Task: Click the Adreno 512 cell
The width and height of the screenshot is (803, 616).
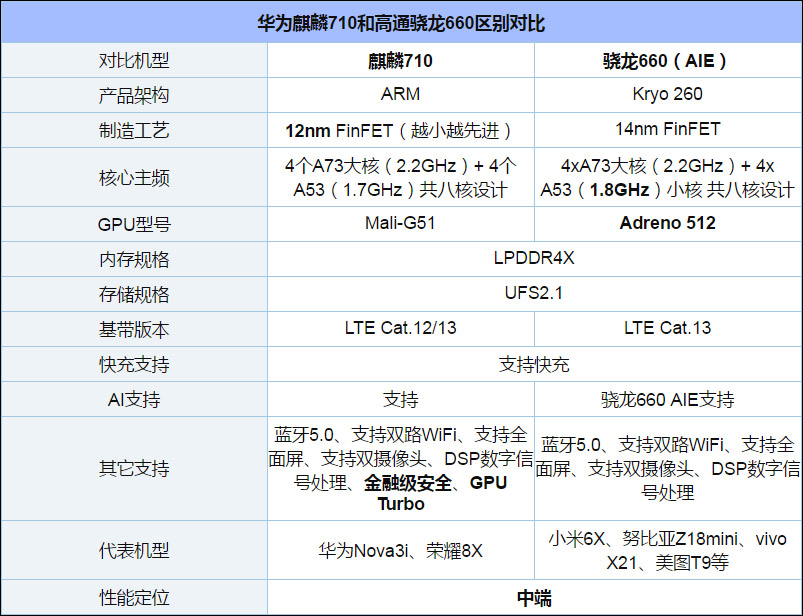Action: tap(667, 223)
